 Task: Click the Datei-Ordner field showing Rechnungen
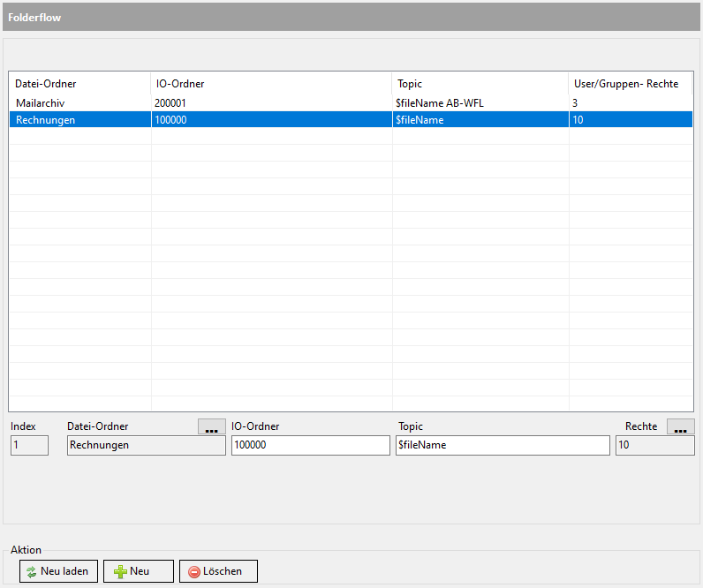[x=146, y=446]
